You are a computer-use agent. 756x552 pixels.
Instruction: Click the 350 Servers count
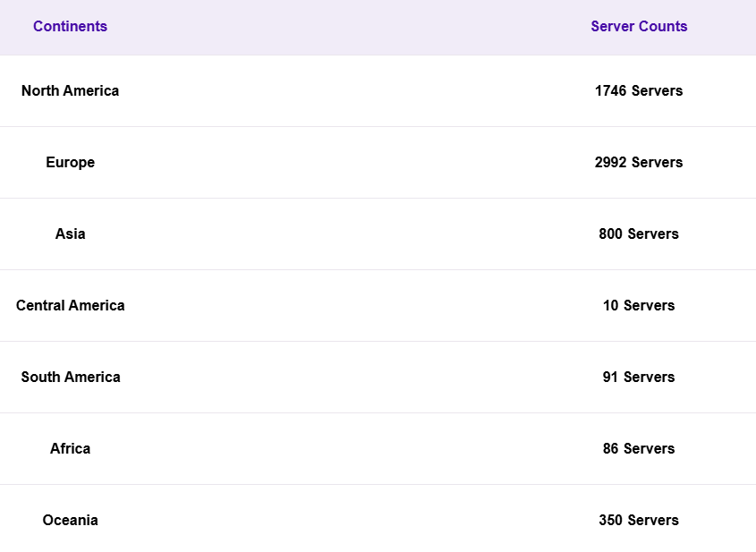[x=639, y=520]
